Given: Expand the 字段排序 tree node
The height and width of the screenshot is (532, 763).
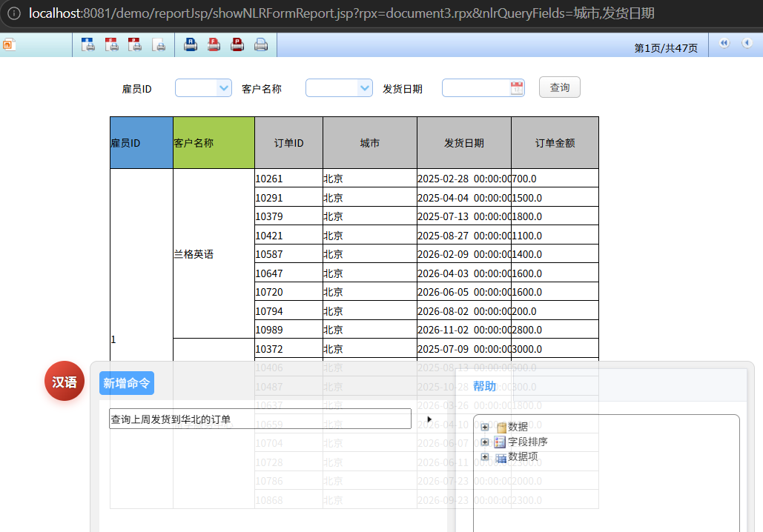Looking at the screenshot, I should [x=485, y=442].
